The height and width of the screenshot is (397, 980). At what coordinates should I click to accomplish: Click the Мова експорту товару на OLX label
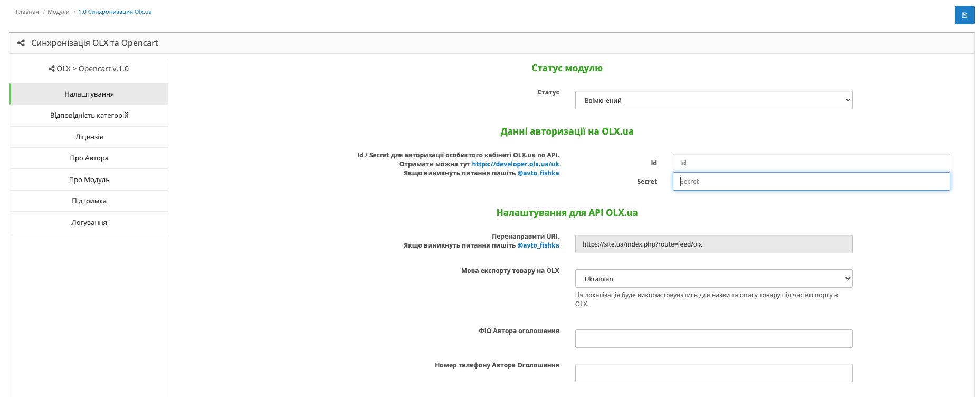click(x=510, y=271)
